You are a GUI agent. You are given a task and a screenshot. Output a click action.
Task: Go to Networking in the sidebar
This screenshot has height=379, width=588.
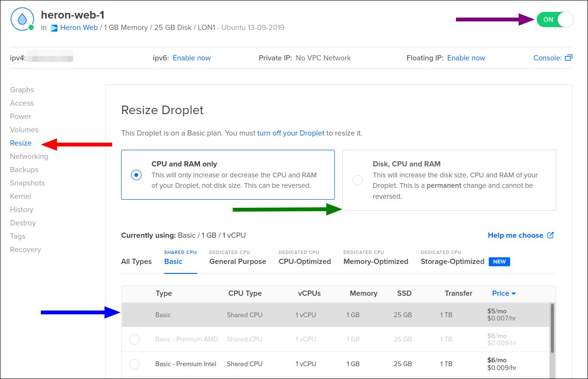click(x=29, y=156)
